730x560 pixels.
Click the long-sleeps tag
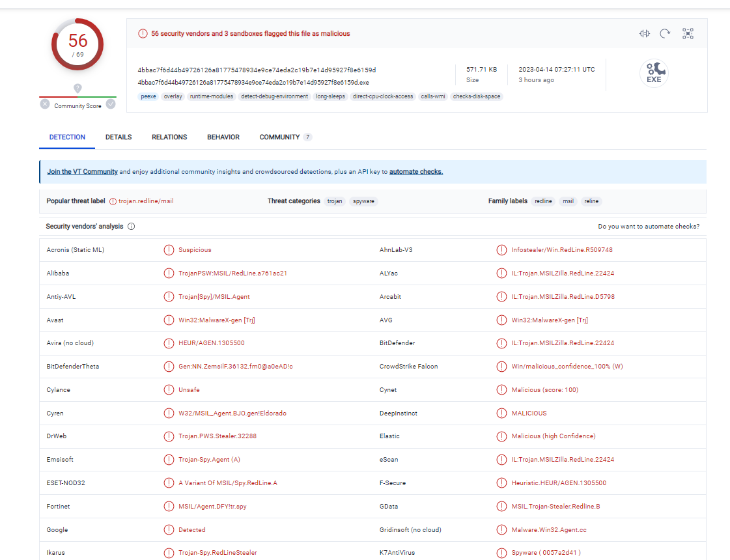pyautogui.click(x=331, y=96)
